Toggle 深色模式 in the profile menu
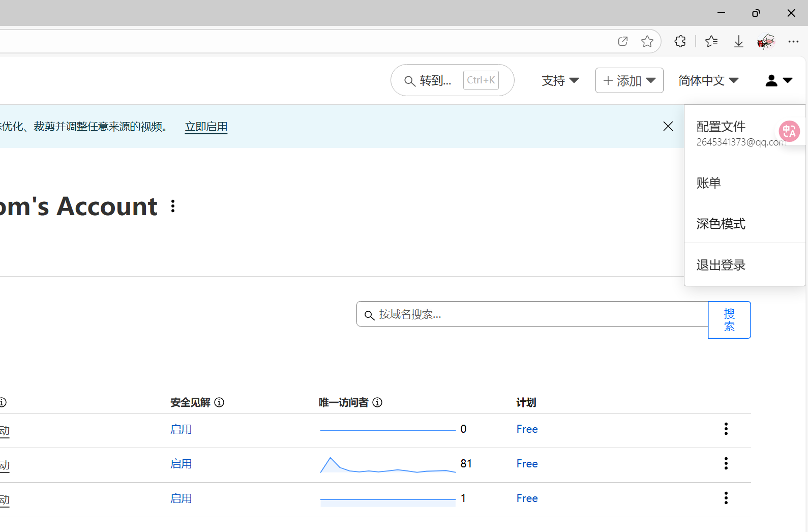808x532 pixels. pos(721,224)
